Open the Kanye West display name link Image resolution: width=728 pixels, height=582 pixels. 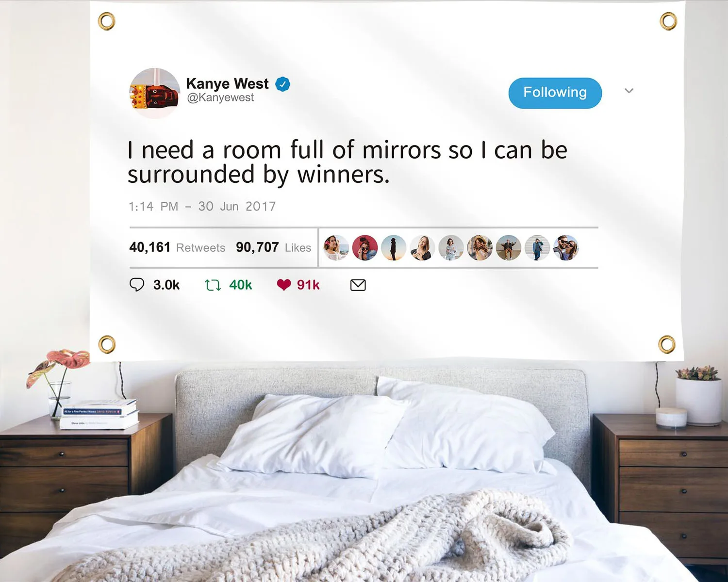click(x=227, y=84)
